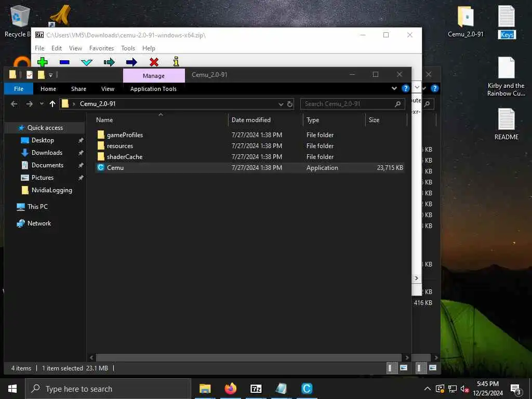Click the red X Delete icon in 7-Zip
532x399 pixels.
[x=154, y=62]
